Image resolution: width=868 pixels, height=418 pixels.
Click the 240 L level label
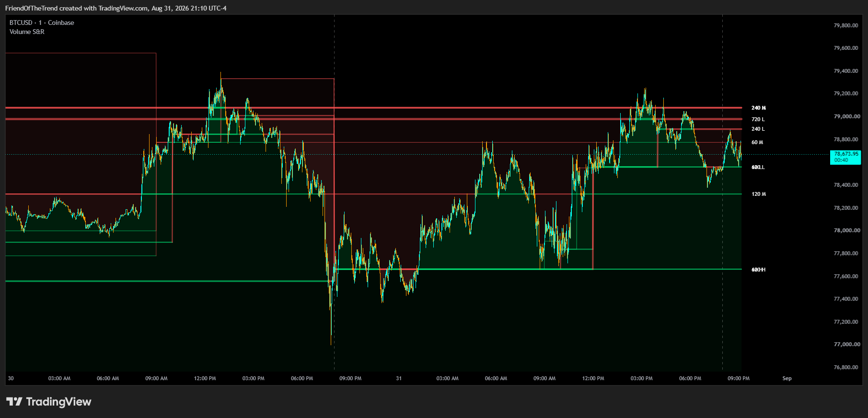(758, 129)
